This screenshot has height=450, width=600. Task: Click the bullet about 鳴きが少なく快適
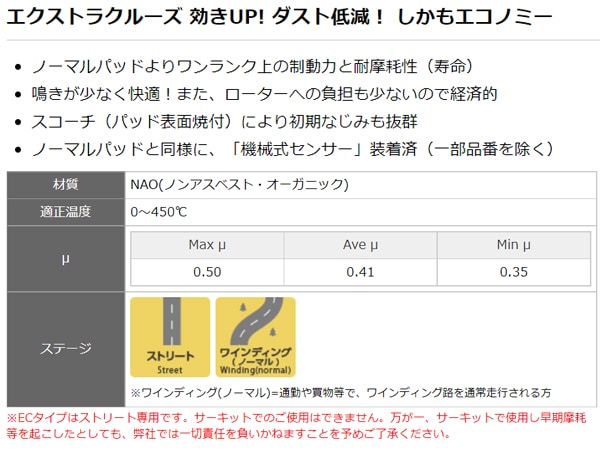pos(264,95)
